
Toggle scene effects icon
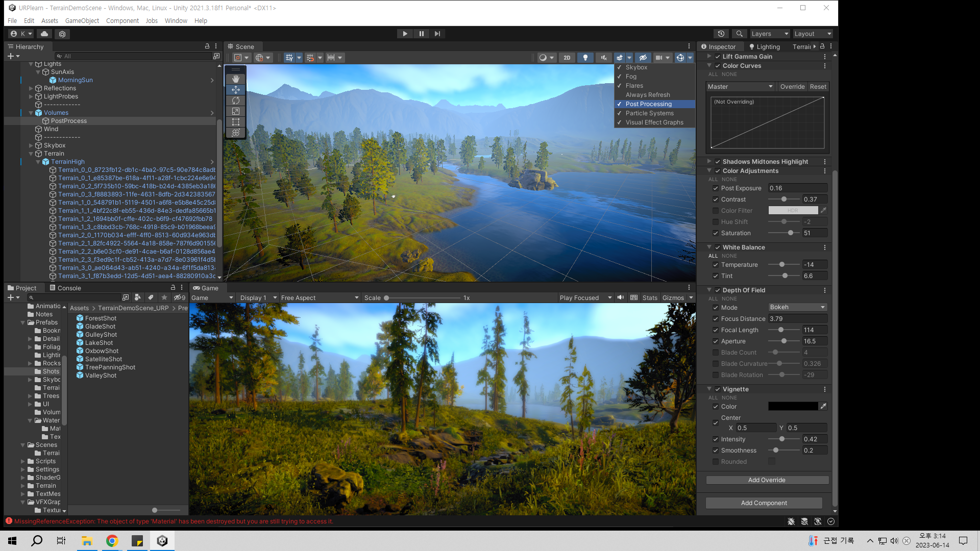tap(620, 58)
